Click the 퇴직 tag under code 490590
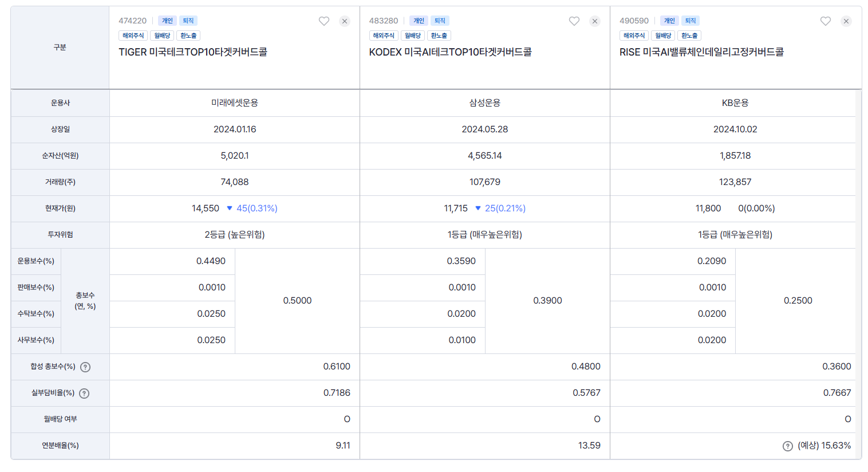The width and height of the screenshot is (868, 472). click(x=691, y=21)
